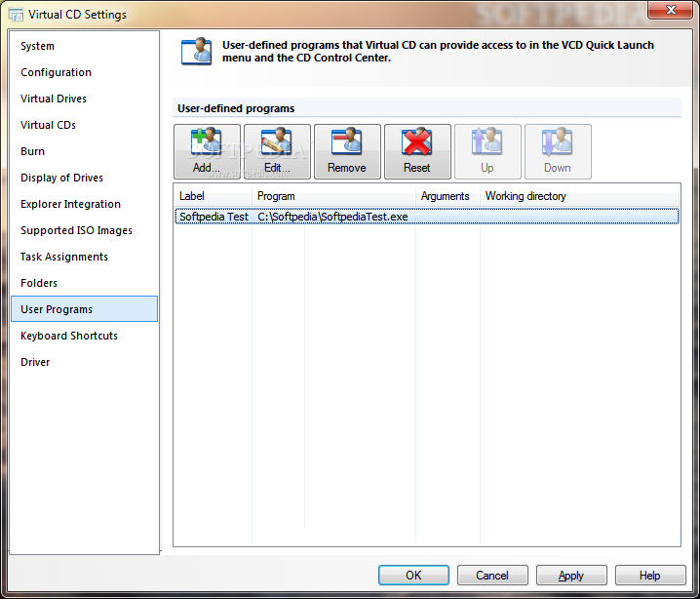700x599 pixels.
Task: Open Display of Drives page
Action: tap(85, 178)
